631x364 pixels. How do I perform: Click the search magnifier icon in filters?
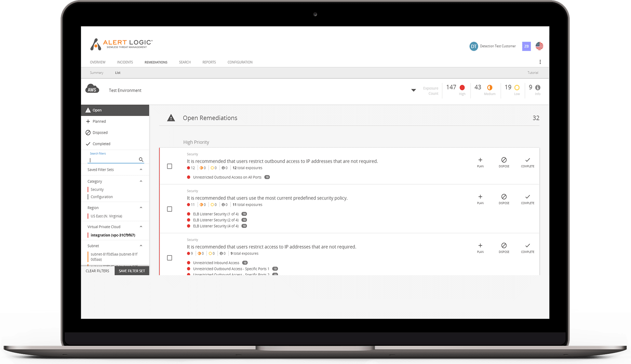[141, 160]
